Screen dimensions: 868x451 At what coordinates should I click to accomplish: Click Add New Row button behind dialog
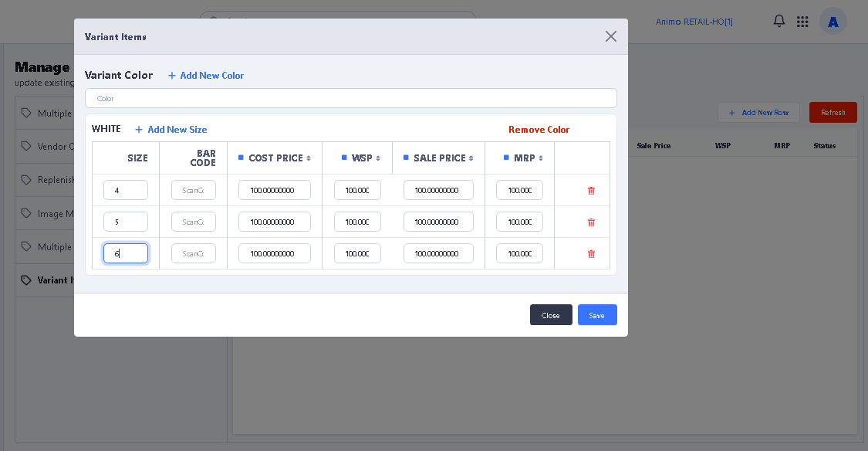coord(758,113)
